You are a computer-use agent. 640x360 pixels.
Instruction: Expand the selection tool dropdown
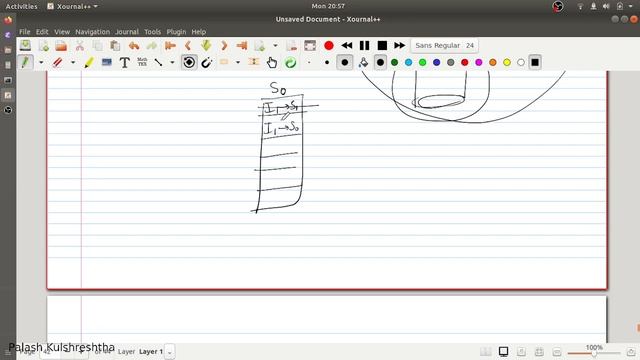[238, 62]
